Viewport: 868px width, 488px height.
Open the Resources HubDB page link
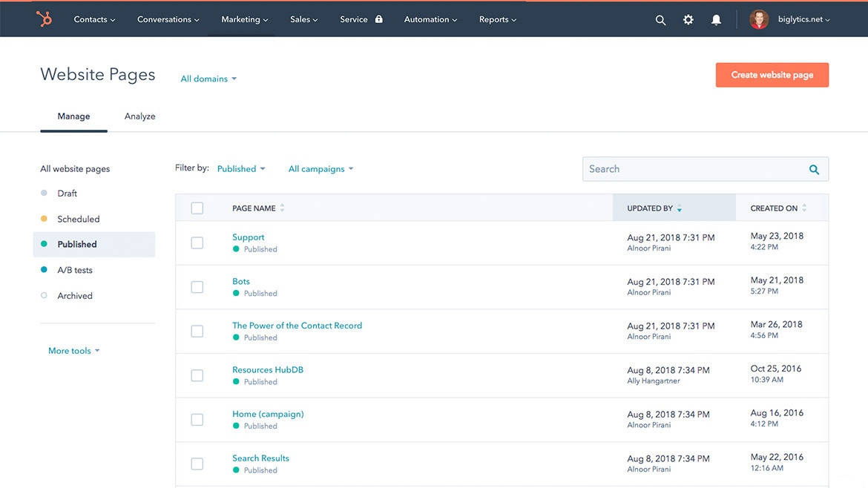267,369
